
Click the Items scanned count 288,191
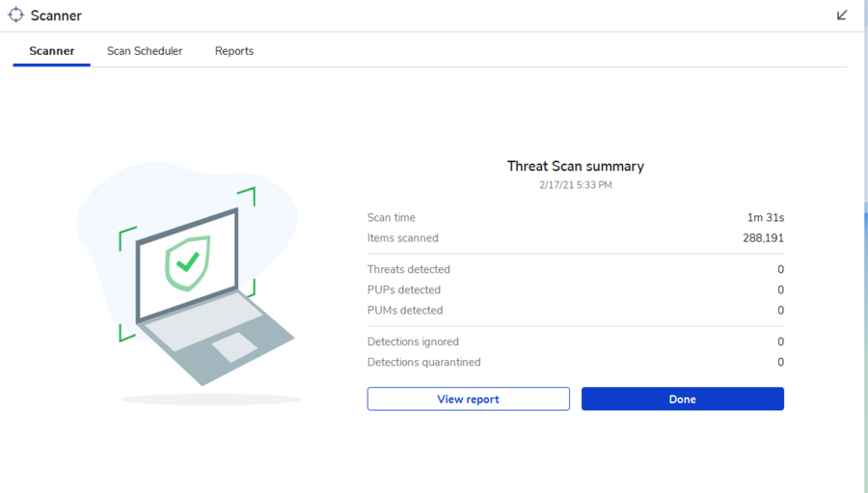point(763,238)
